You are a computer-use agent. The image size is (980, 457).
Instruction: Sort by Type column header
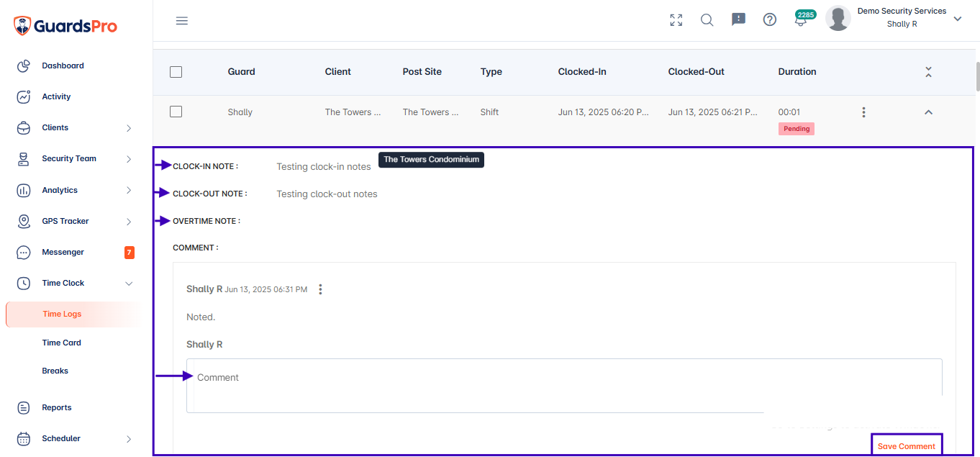point(491,72)
